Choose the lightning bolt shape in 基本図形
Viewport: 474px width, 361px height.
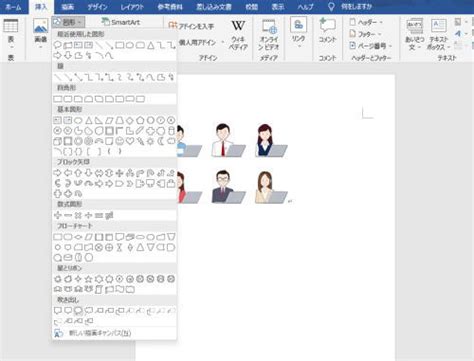pyautogui.click(x=140, y=141)
